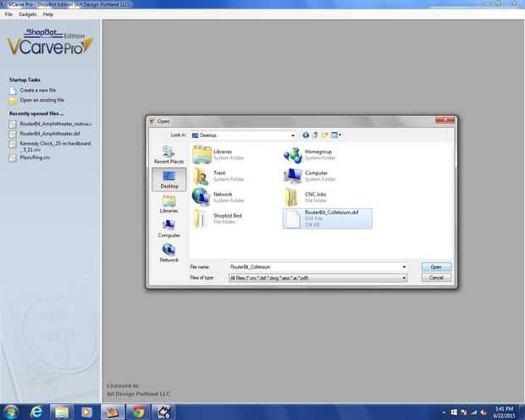
Task: Select Network in the places bar
Action: (169, 253)
